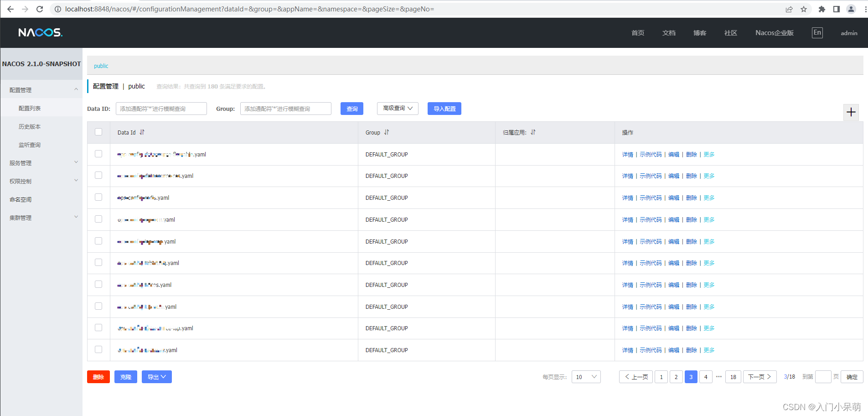Expand the 服务管理 sidebar menu
868x416 pixels.
click(x=41, y=163)
